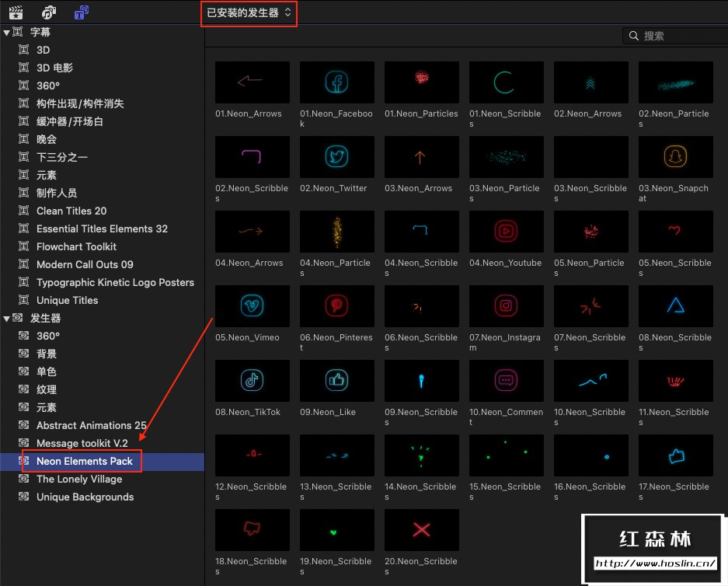
Task: Select the 晚会 category
Action: 102,139
